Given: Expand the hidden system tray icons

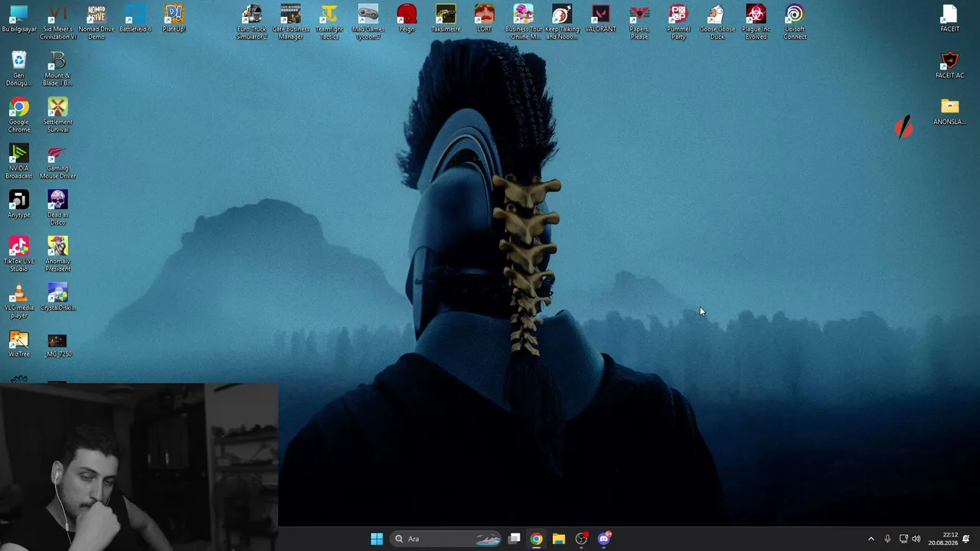Looking at the screenshot, I should (x=871, y=539).
